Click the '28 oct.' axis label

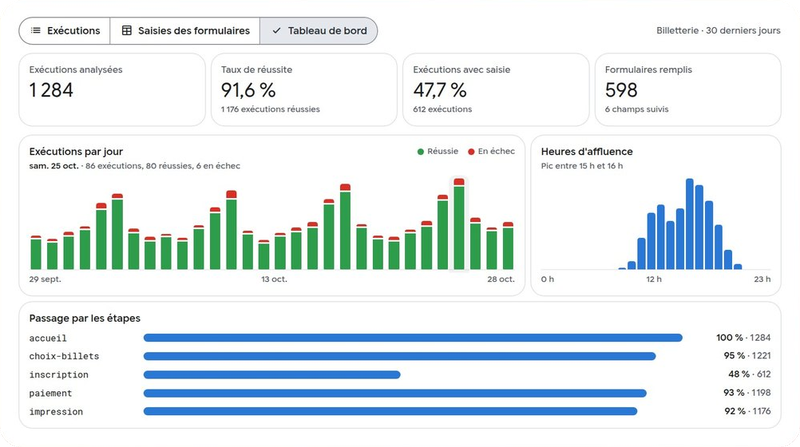point(501,279)
